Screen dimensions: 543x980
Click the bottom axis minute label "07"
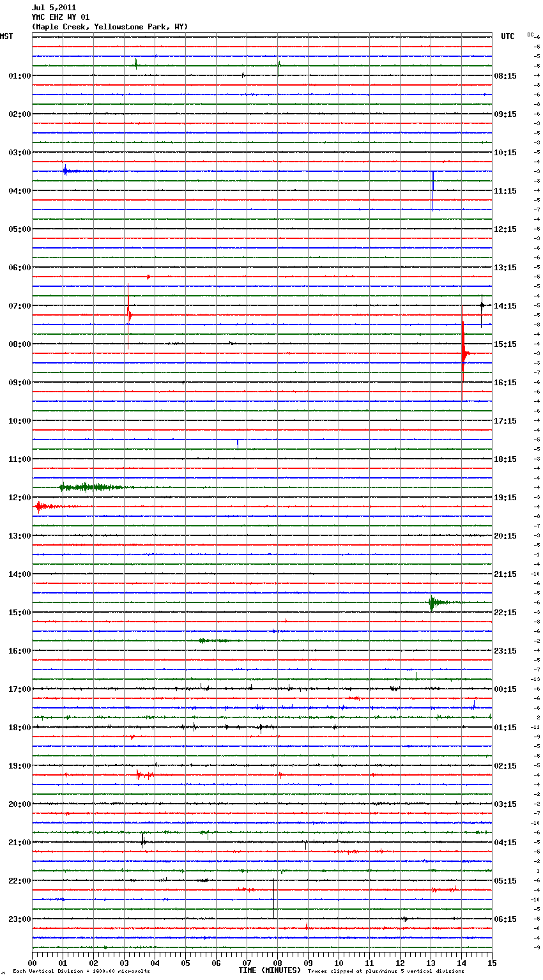pos(247,963)
